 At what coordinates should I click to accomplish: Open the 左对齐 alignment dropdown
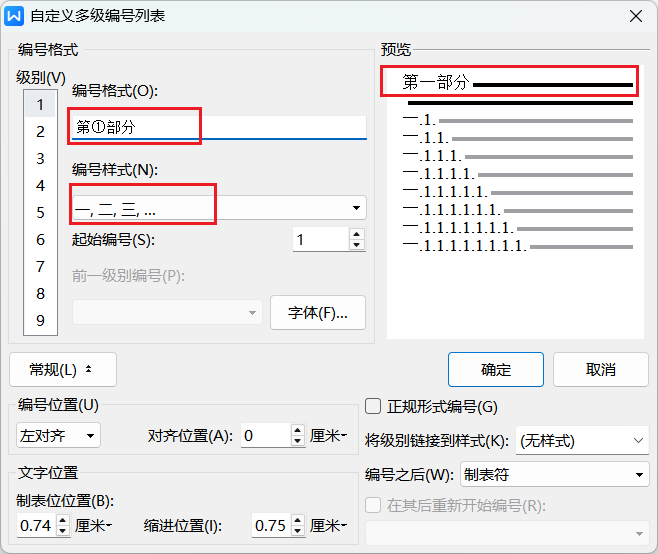point(59,435)
